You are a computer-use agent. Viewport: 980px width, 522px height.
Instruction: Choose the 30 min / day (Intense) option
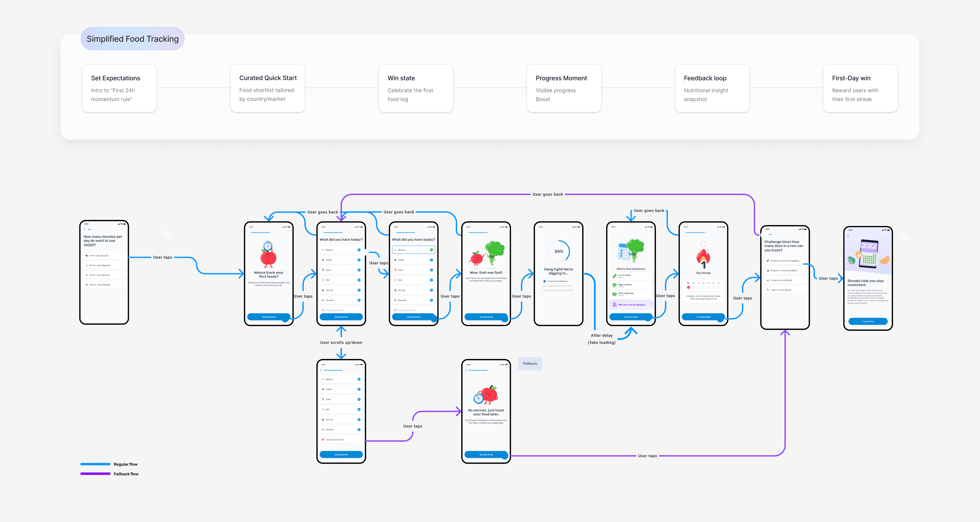pos(104,285)
